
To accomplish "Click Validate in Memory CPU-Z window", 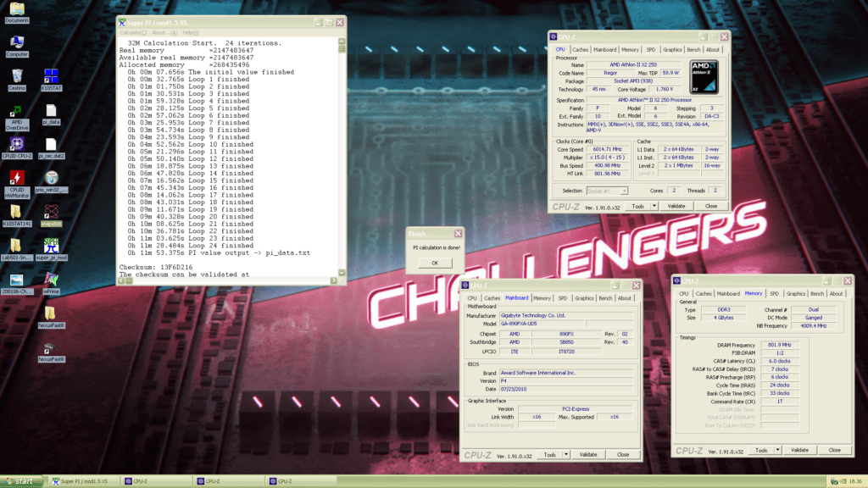I will (x=799, y=451).
